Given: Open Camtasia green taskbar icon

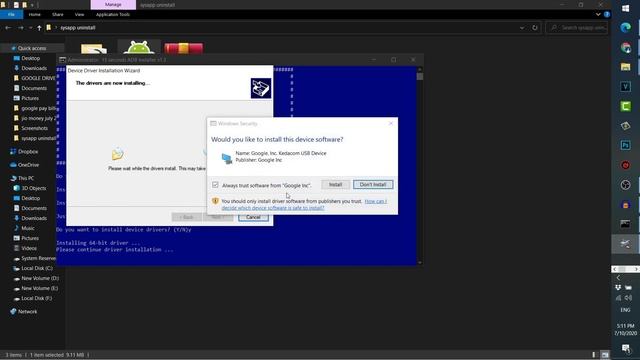Looking at the screenshot, I should pos(625,106).
